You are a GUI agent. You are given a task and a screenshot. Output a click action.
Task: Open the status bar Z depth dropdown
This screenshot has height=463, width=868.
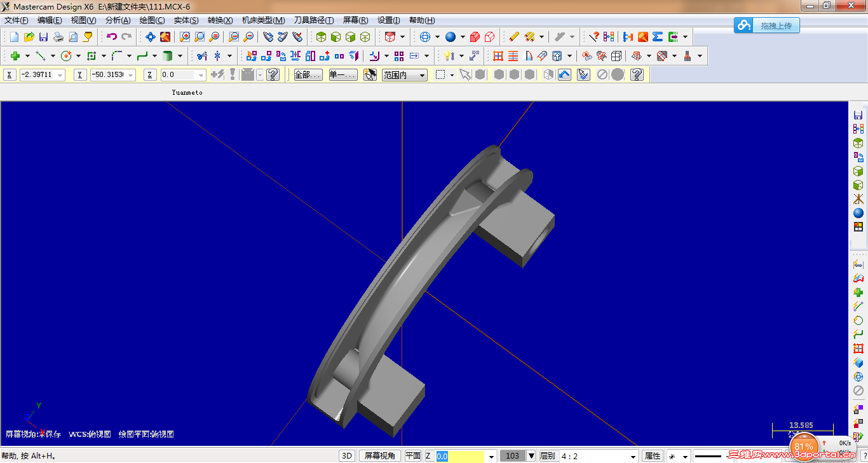[492, 456]
